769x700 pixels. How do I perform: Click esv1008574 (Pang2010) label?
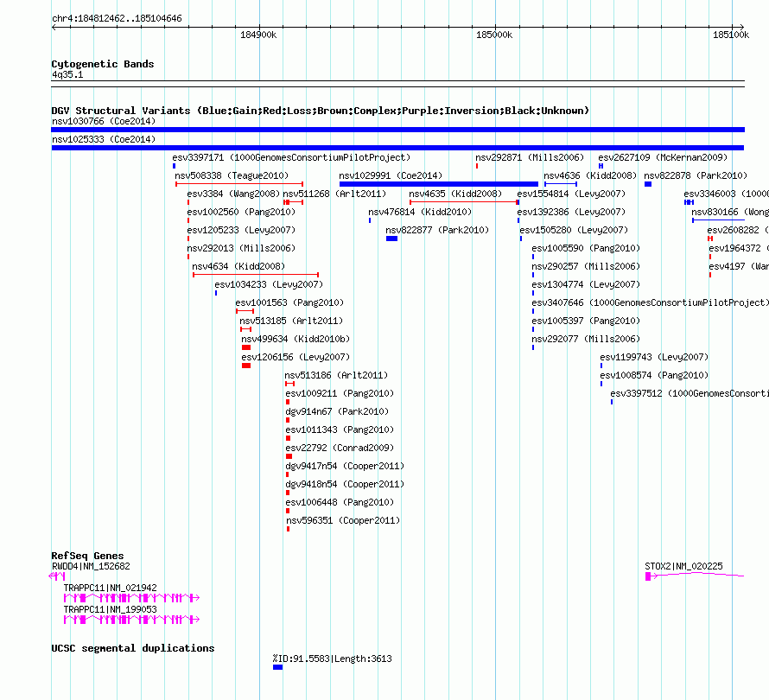coord(654,375)
